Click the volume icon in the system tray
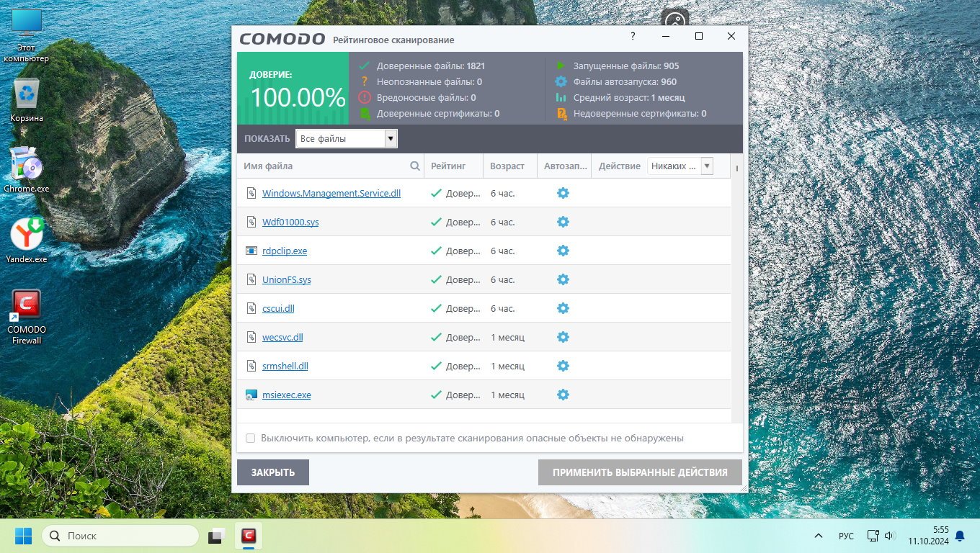This screenshot has width=980, height=553. 889,536
